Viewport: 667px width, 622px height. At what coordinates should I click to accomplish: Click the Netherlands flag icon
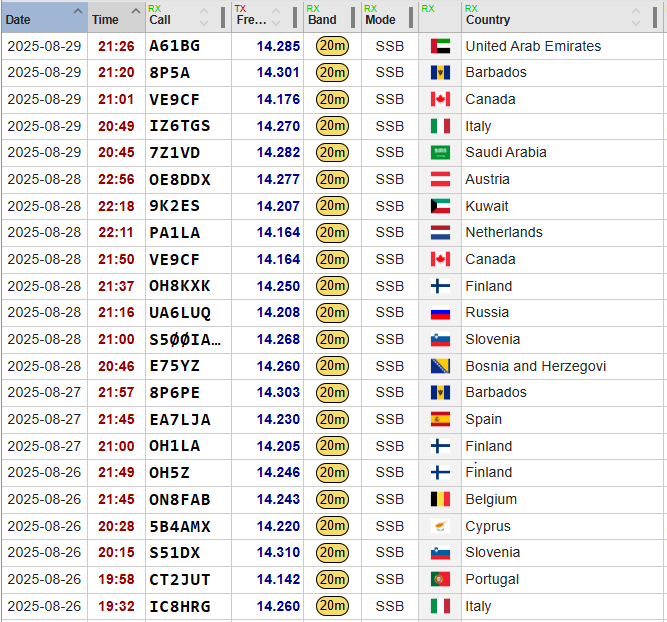[440, 233]
